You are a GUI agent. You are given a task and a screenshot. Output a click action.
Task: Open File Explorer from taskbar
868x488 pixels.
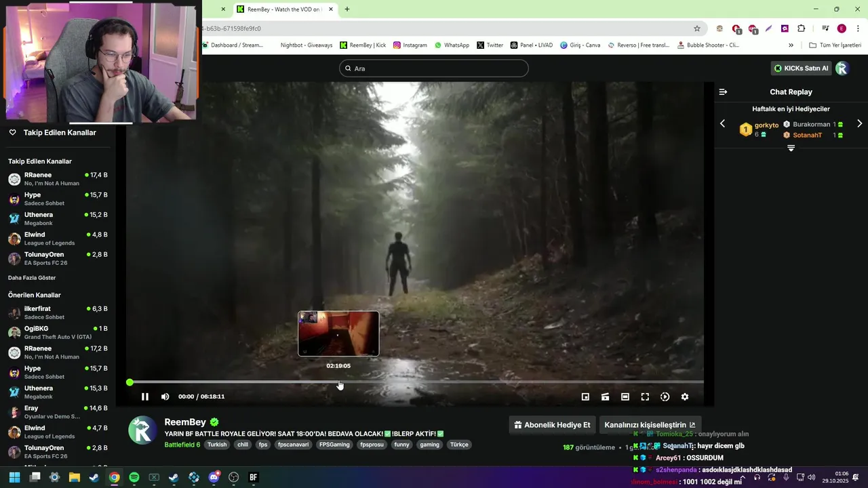click(75, 477)
